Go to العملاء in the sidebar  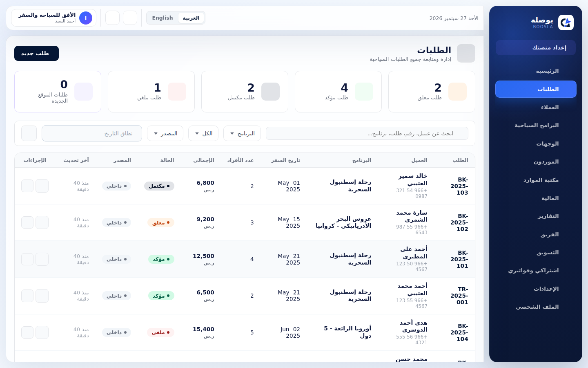coord(536,108)
